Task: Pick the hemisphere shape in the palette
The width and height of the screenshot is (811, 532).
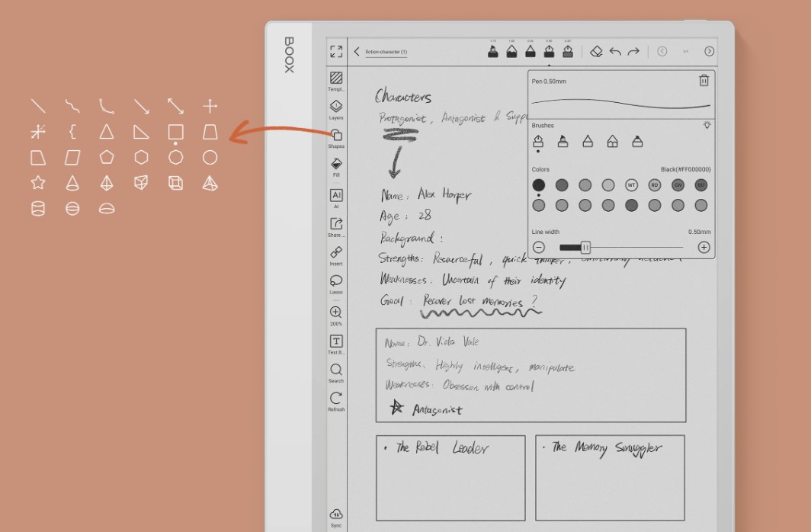Action: click(x=107, y=208)
